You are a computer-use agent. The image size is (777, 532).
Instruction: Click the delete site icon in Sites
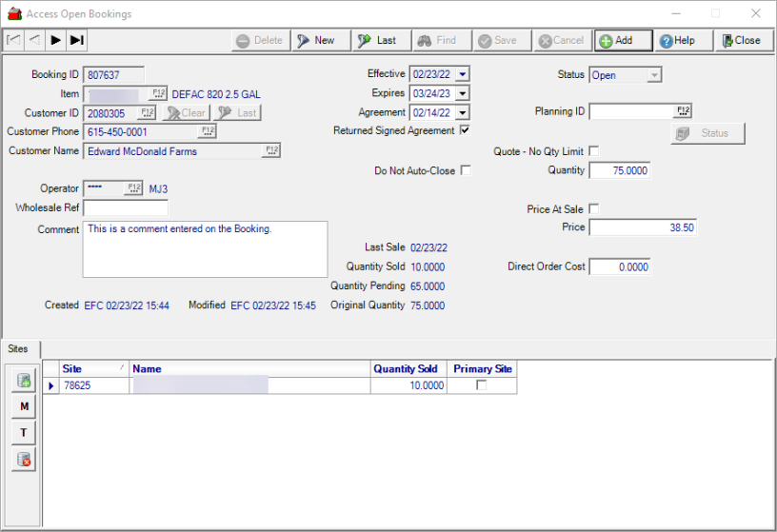24,461
